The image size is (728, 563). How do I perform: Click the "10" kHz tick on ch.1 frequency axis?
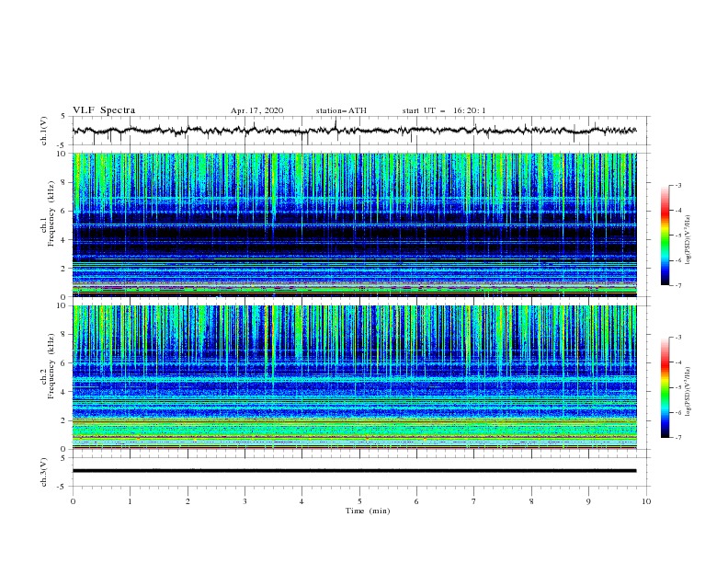63,154
